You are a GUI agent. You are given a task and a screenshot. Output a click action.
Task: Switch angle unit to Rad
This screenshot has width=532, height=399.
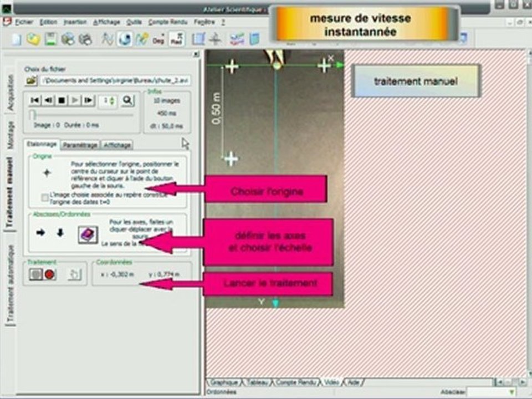tap(177, 39)
